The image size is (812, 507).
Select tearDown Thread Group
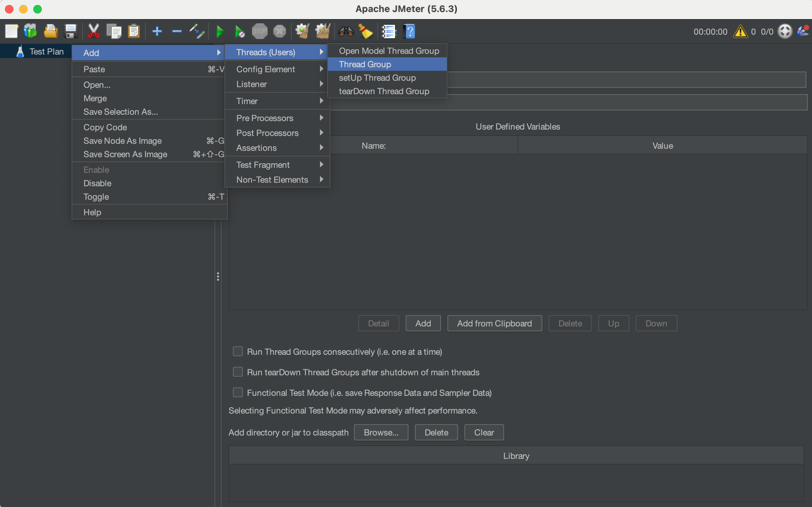(x=387, y=91)
